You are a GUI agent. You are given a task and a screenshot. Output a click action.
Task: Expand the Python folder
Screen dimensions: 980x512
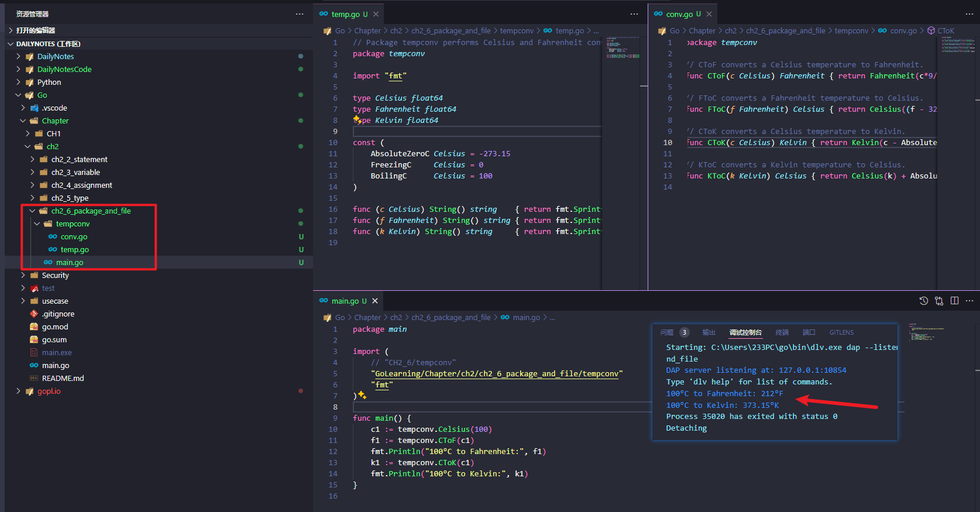pos(18,82)
